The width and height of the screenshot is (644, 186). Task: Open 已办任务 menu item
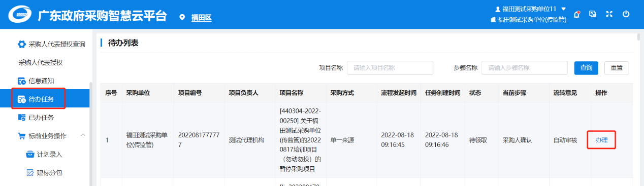pos(41,118)
